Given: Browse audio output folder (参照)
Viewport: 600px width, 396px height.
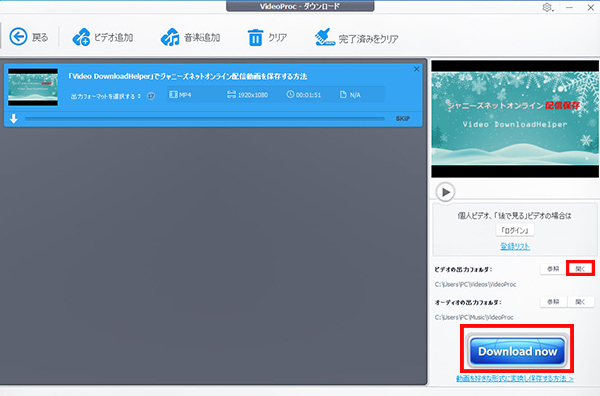Looking at the screenshot, I should coord(553,302).
